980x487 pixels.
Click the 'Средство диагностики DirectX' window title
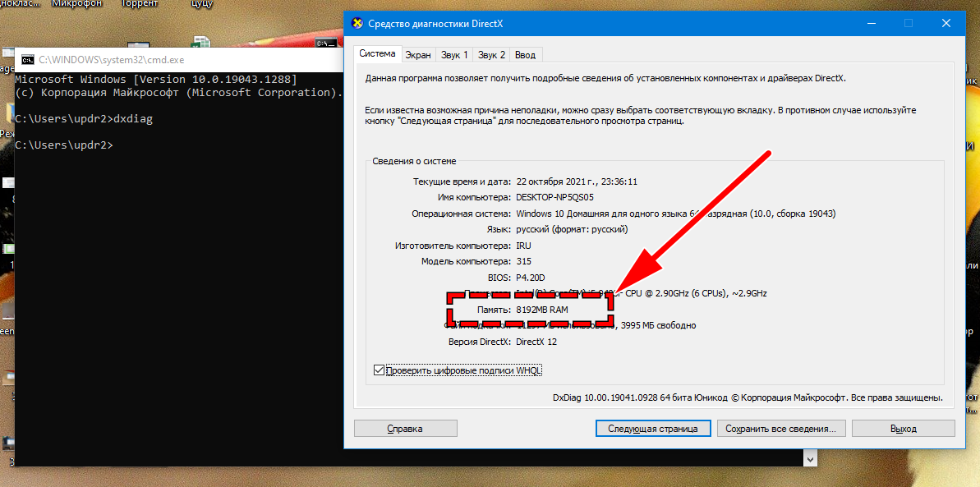click(x=435, y=24)
